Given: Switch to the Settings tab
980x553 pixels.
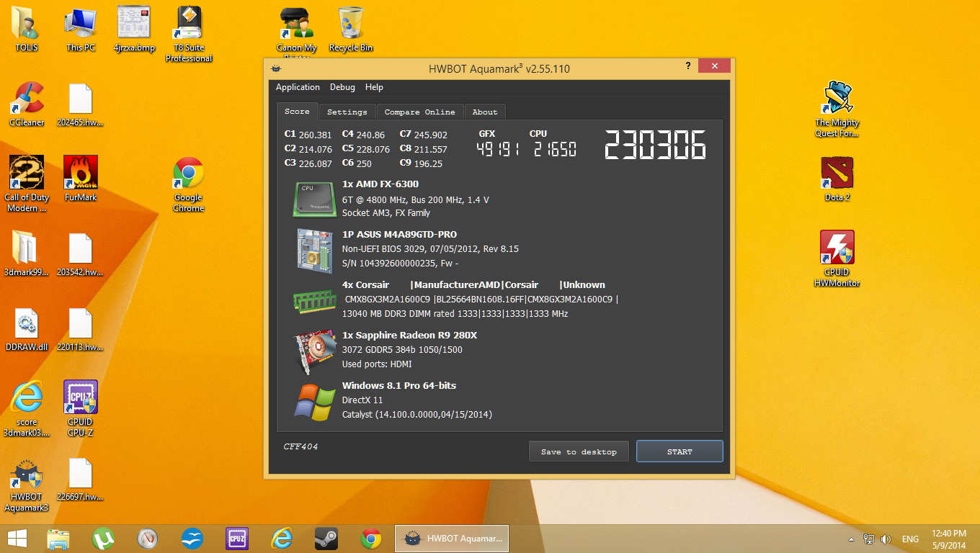Looking at the screenshot, I should pyautogui.click(x=347, y=112).
